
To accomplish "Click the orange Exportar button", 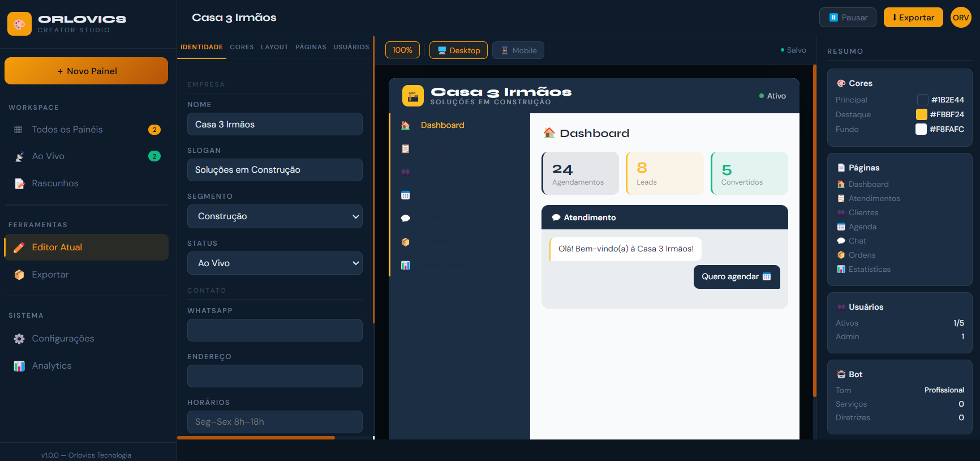I will pos(913,18).
